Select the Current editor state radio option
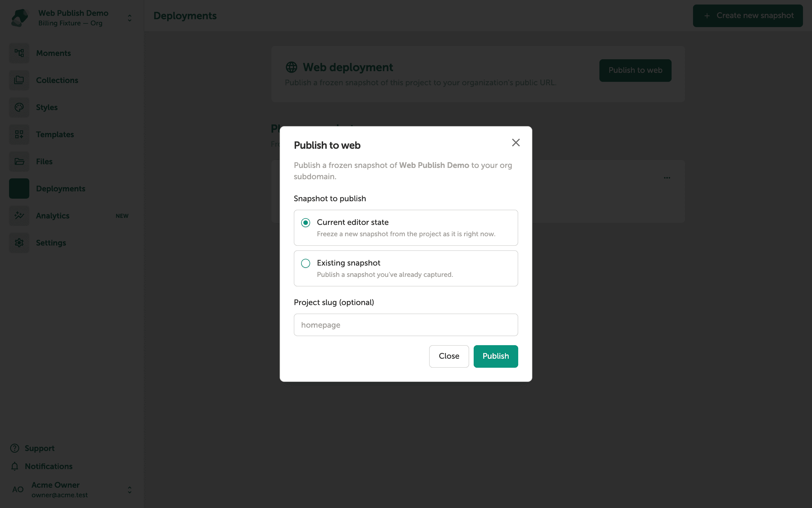812x508 pixels. coord(305,223)
